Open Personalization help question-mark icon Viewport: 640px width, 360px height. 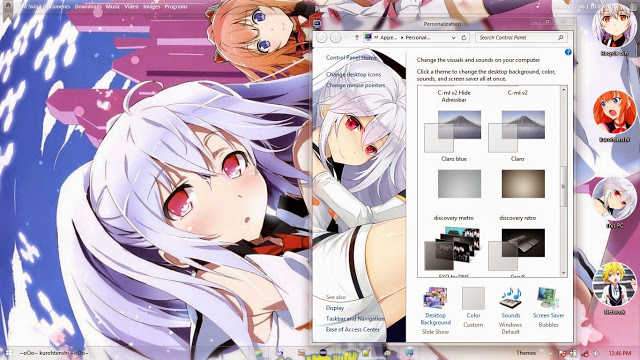[568, 52]
